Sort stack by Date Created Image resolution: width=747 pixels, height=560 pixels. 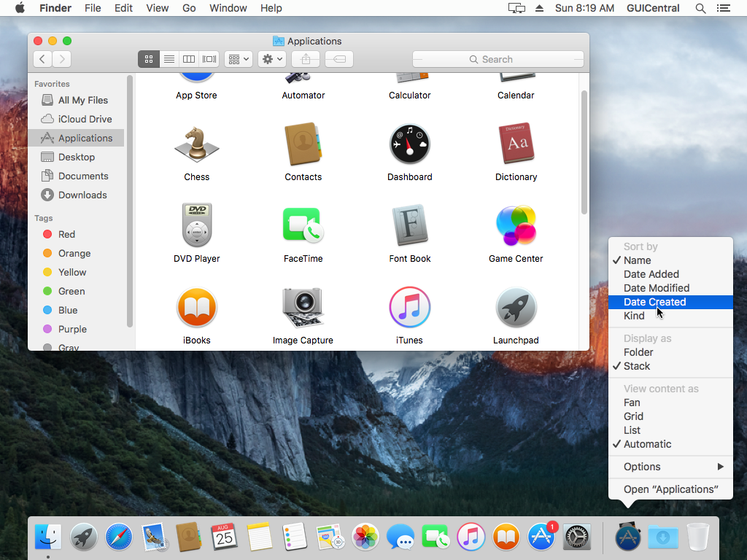670,302
